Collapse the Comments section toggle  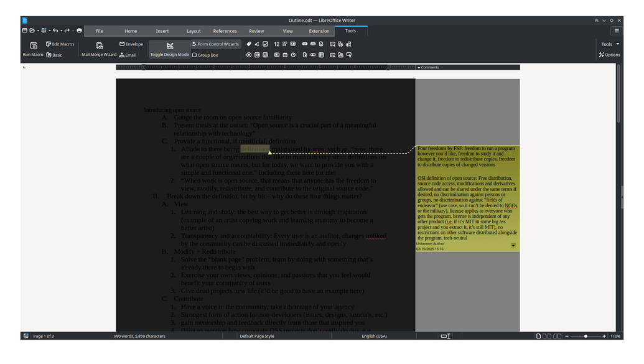click(419, 67)
